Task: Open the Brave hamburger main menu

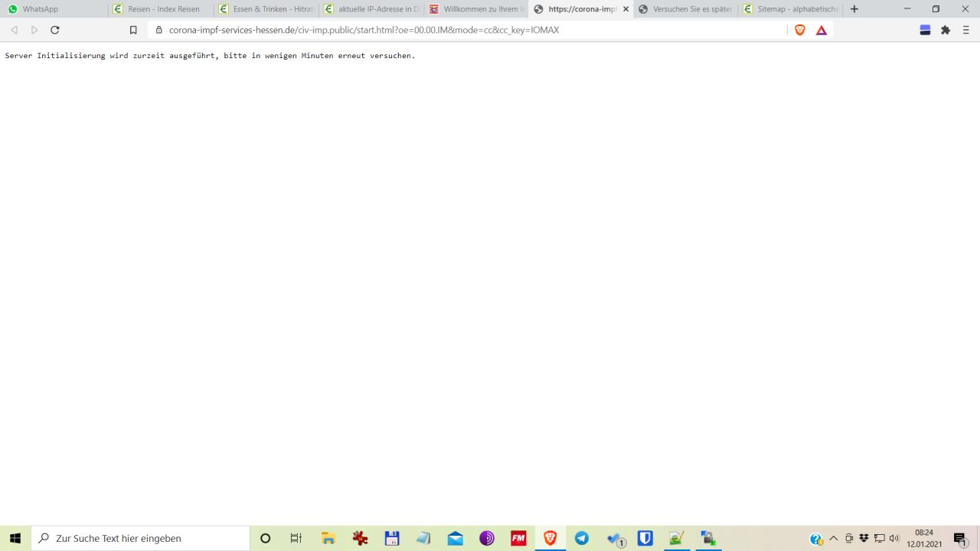Action: coord(966,30)
